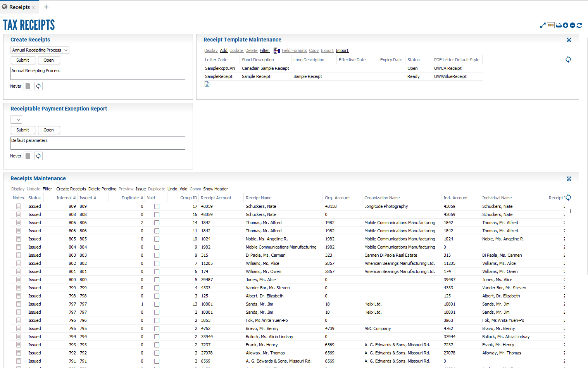
Task: Refresh the Create Receipts job status
Action: (38, 86)
